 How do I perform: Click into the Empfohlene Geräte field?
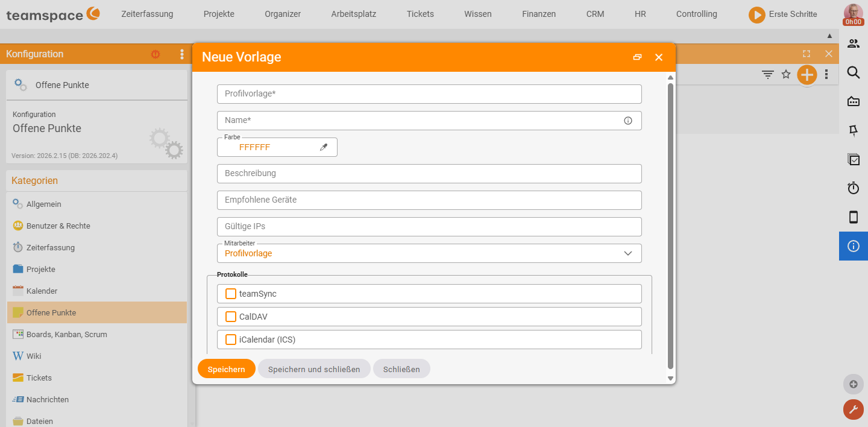coord(429,200)
